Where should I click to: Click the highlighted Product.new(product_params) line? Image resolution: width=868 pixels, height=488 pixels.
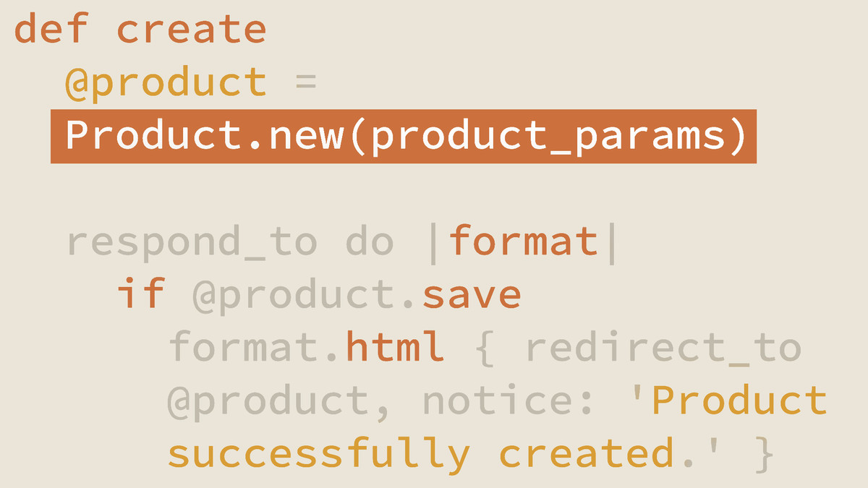coord(403,136)
